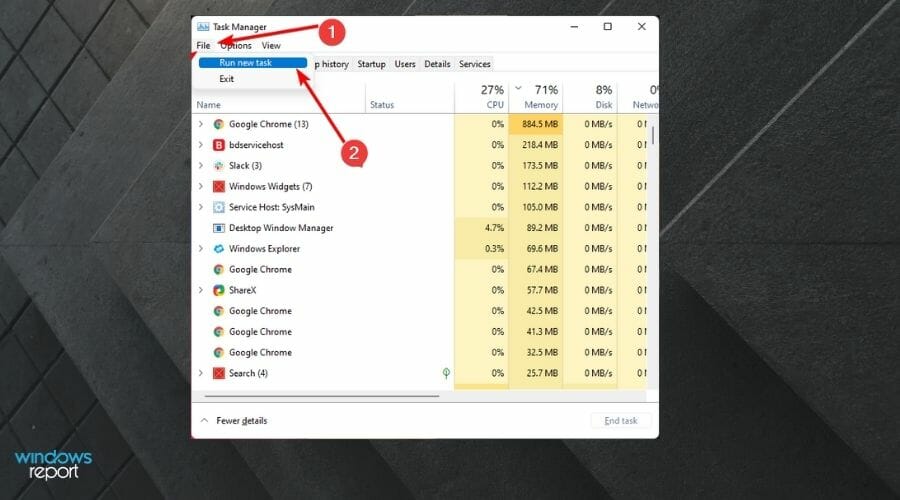Click Chrome icon on the 41.3 MB row
900x500 pixels.
click(x=219, y=332)
